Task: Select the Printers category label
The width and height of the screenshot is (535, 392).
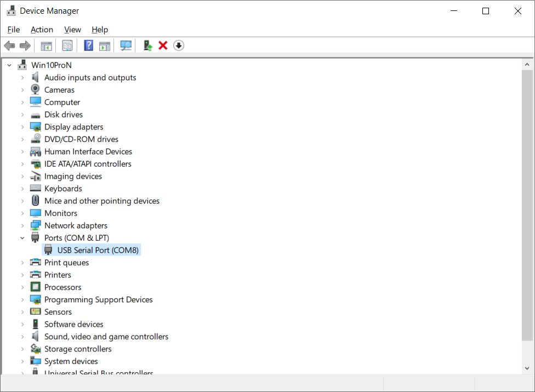Action: 58,275
